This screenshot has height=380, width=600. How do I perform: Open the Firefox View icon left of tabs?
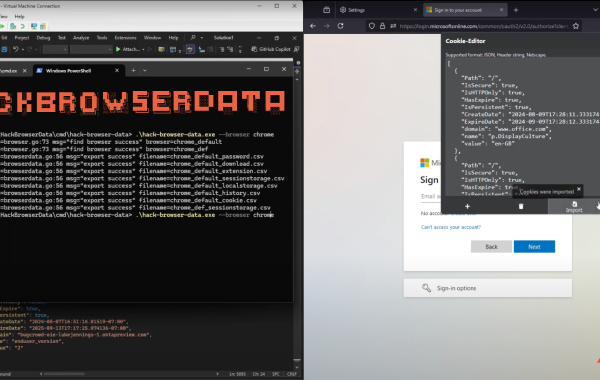(x=326, y=10)
